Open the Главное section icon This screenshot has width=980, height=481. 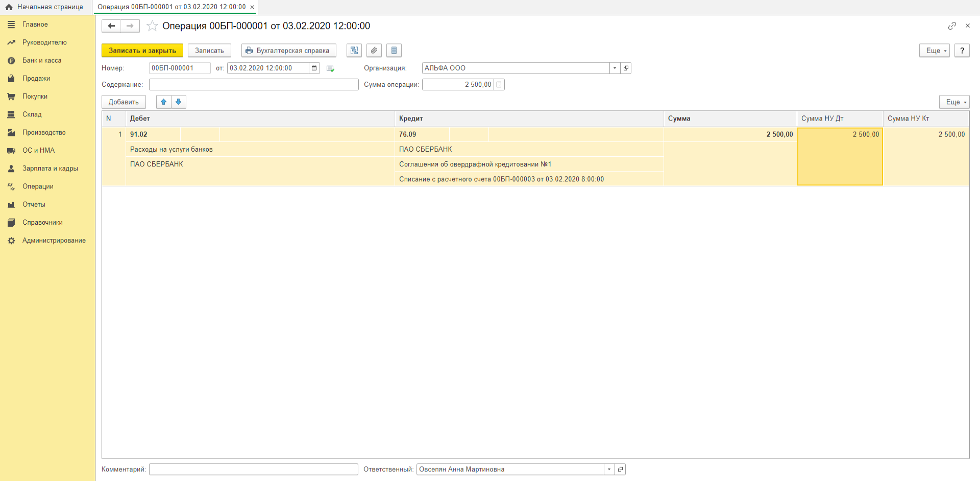click(11, 25)
